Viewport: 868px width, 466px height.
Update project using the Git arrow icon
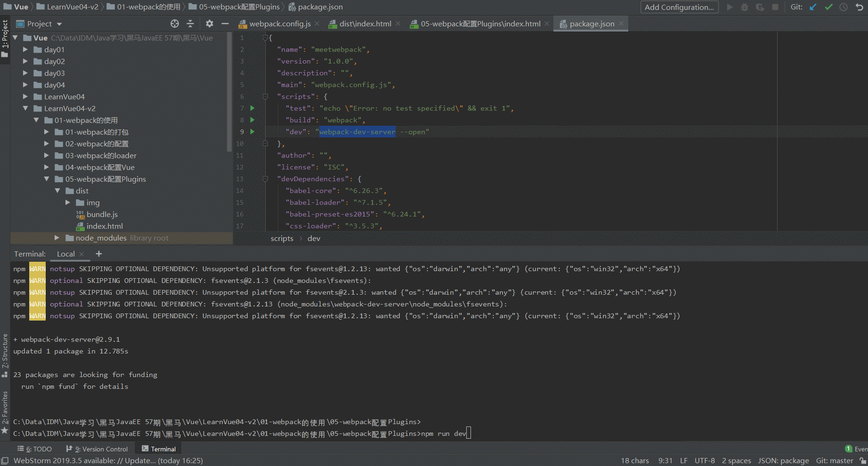(x=813, y=7)
